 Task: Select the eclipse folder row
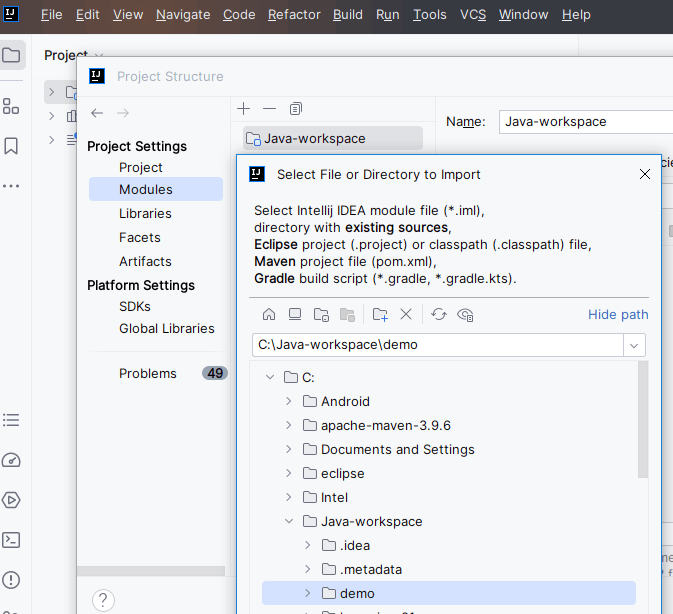[449, 474]
